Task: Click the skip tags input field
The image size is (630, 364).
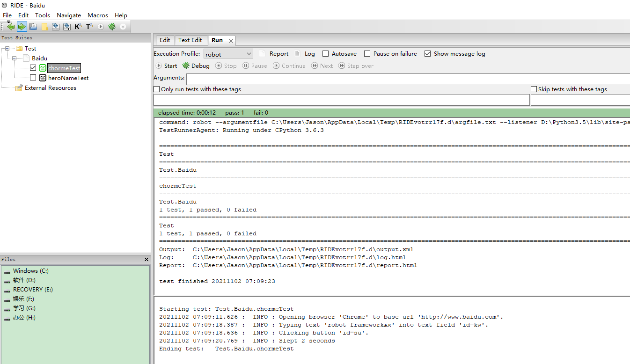Action: point(580,100)
